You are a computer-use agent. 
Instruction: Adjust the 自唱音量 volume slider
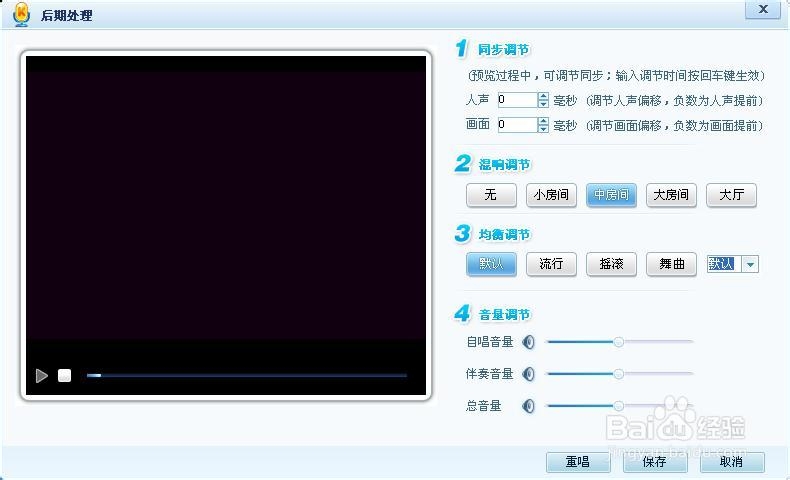(620, 342)
